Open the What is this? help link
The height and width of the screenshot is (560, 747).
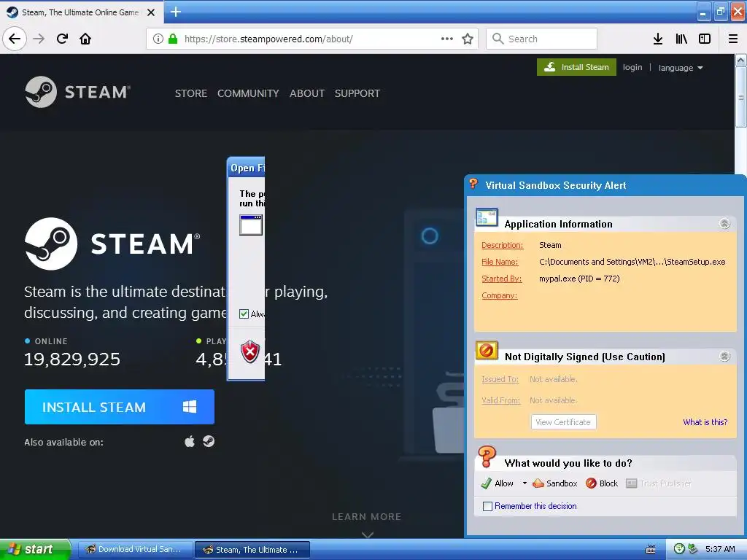(705, 422)
